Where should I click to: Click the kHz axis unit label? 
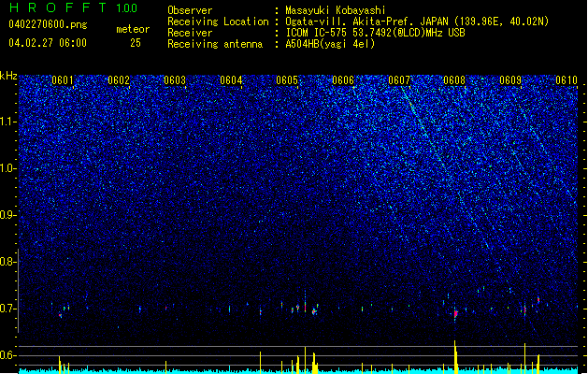point(8,76)
